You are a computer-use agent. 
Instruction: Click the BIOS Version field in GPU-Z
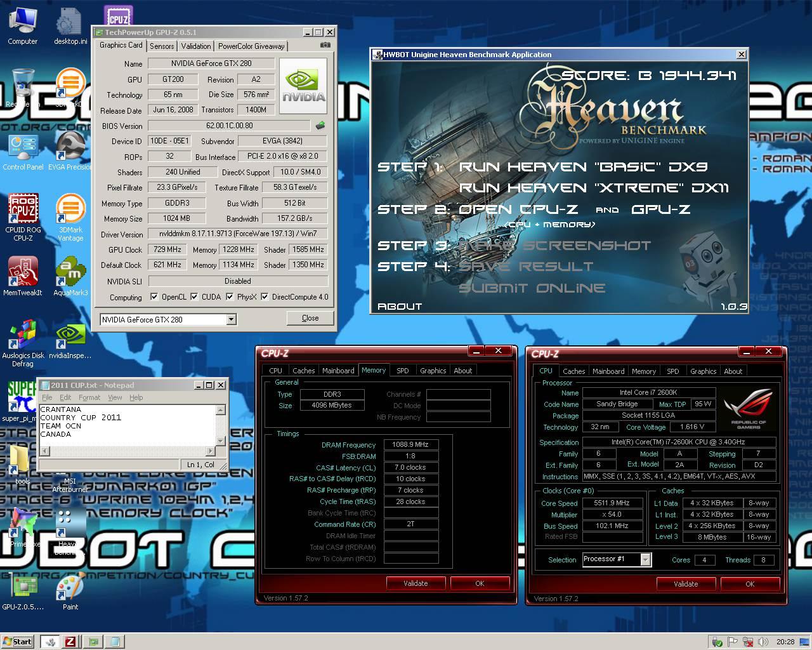229,126
